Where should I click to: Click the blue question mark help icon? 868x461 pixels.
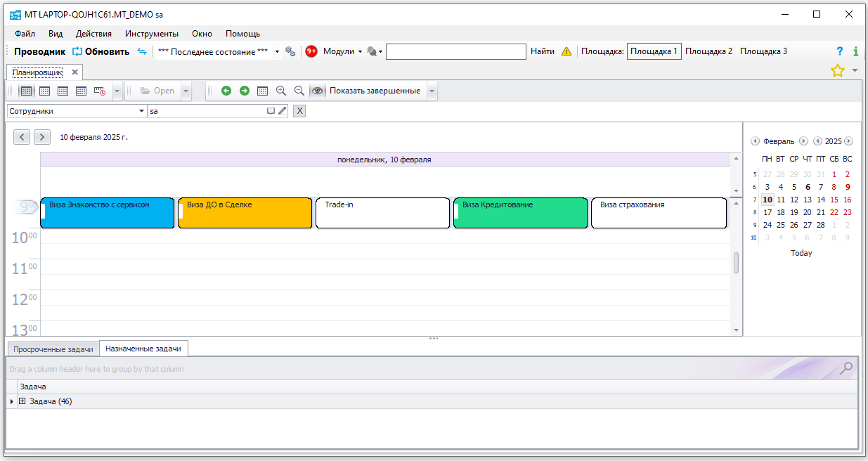(x=839, y=51)
